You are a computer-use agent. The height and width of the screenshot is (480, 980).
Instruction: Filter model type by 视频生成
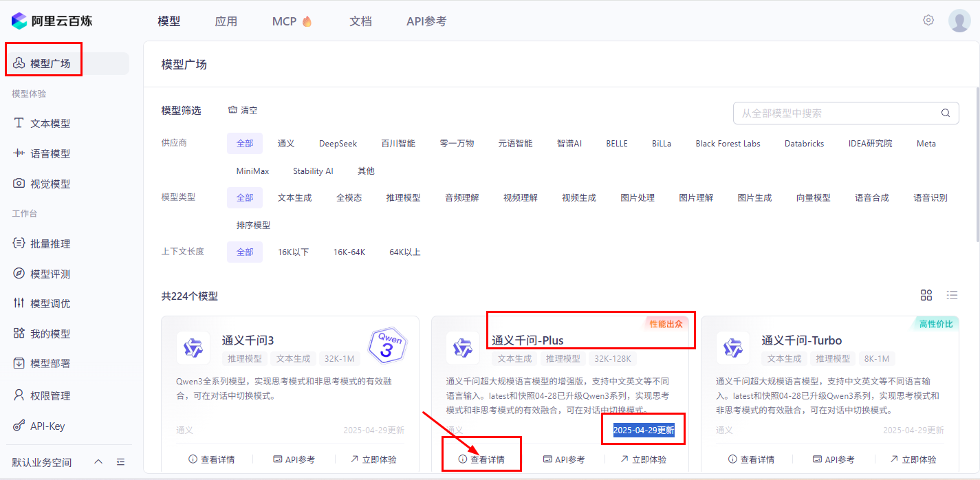pos(579,198)
